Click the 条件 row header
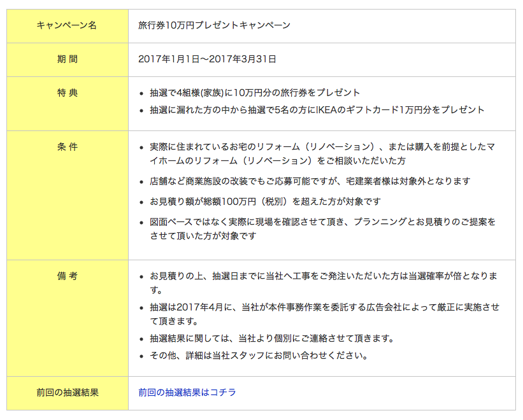Viewport: 523px width, 420px height. 67,147
